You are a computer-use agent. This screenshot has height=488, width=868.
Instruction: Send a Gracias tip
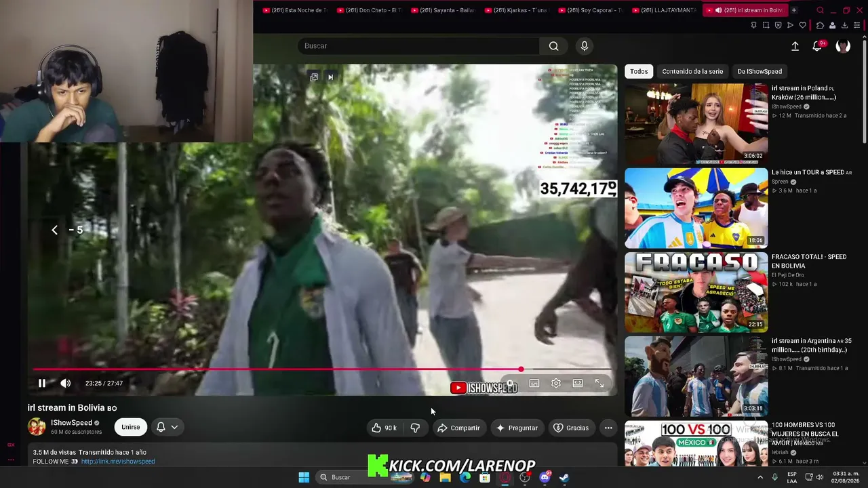(571, 428)
